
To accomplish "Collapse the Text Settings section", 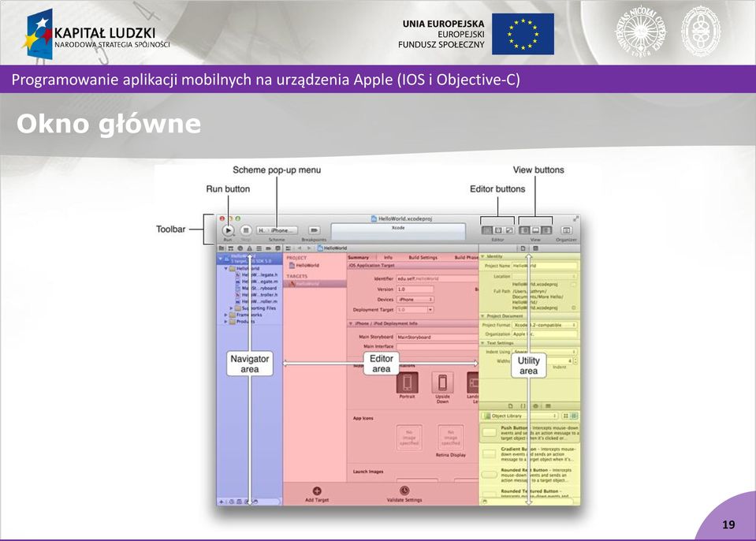I will pyautogui.click(x=482, y=343).
